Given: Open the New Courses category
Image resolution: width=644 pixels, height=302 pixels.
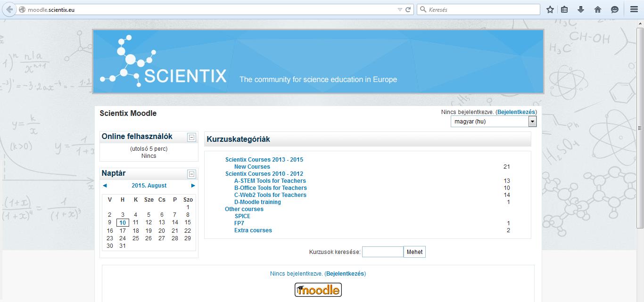Looking at the screenshot, I should [252, 167].
